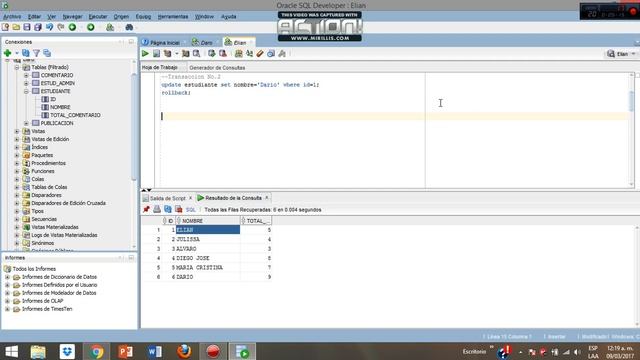Image resolution: width=640 pixels, height=360 pixels.
Task: Click the print icon in results toolbar
Action: (x=157, y=209)
